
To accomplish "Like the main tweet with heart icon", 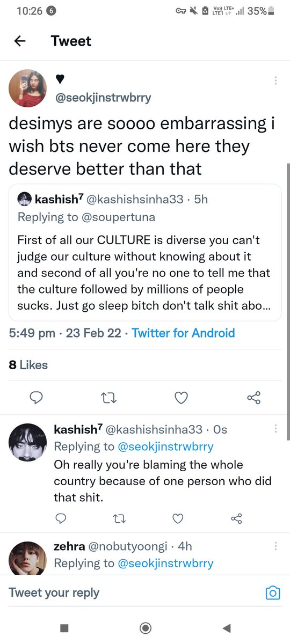I will pyautogui.click(x=182, y=398).
